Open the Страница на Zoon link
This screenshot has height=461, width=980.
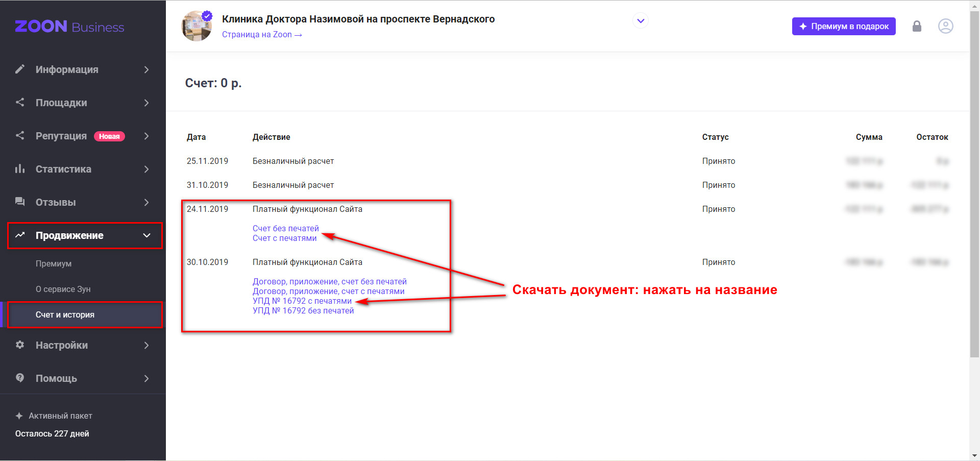coord(262,35)
